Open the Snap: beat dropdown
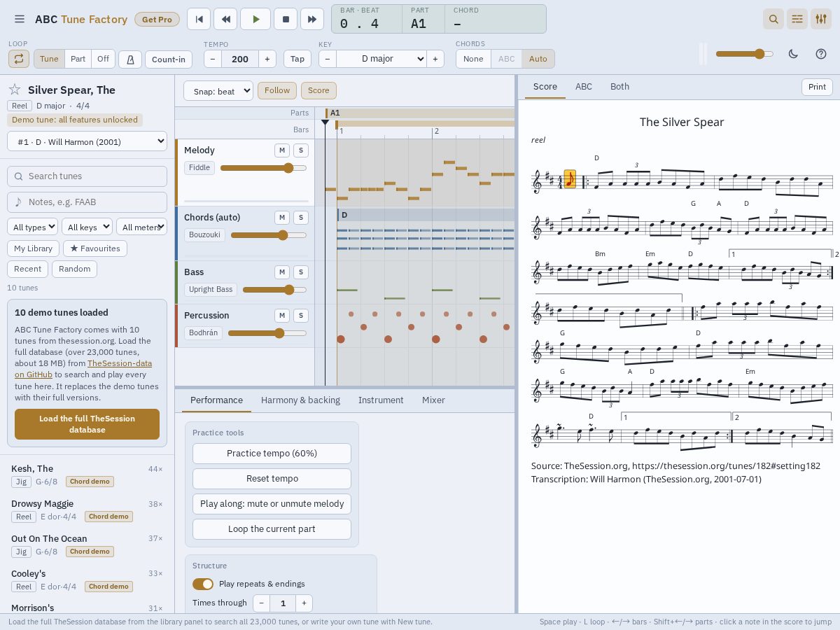Screen dimensions: 840x630 [x=218, y=90]
